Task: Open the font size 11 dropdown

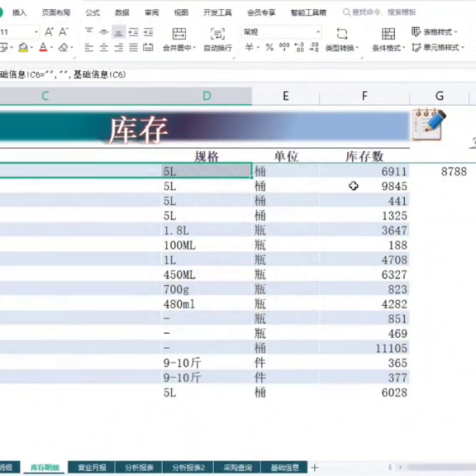Action: (36, 32)
